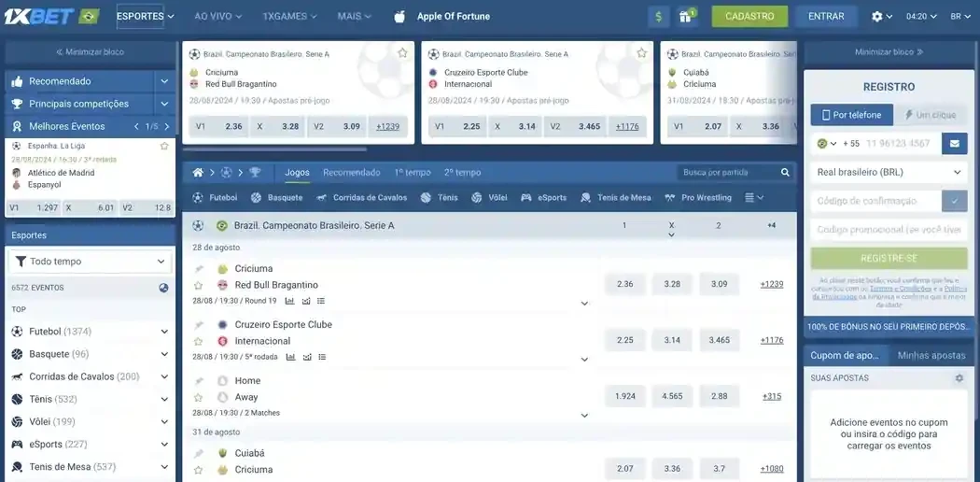Viewport: 980px width, 482px height.
Task: Expand Futebol (1374) in sports list
Action: point(164,332)
